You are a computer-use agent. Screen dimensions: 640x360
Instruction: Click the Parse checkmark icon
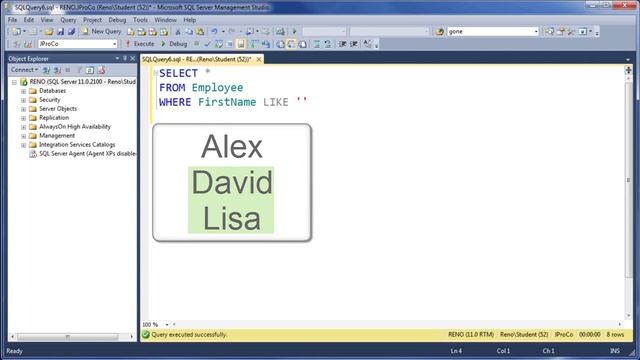click(207, 44)
